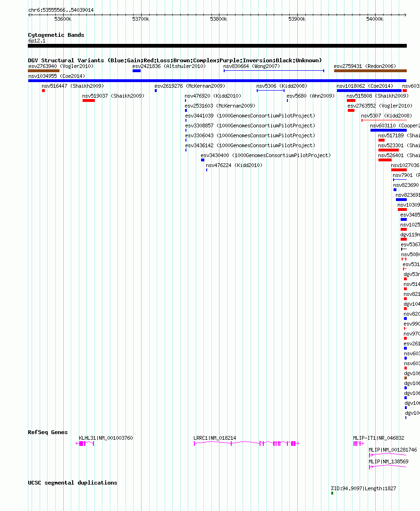
Task: Click the esv2759431 (Redon2006) label
Action: coord(365,66)
